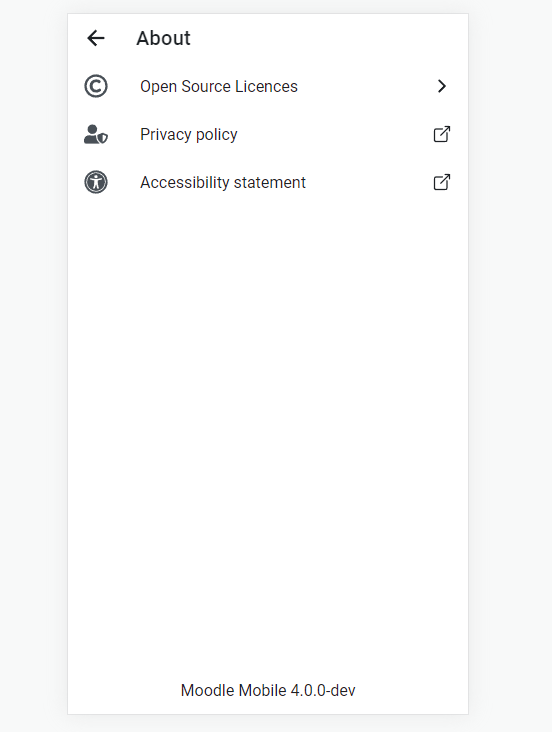This screenshot has width=552, height=732.
Task: Click the About page title
Action: [163, 38]
